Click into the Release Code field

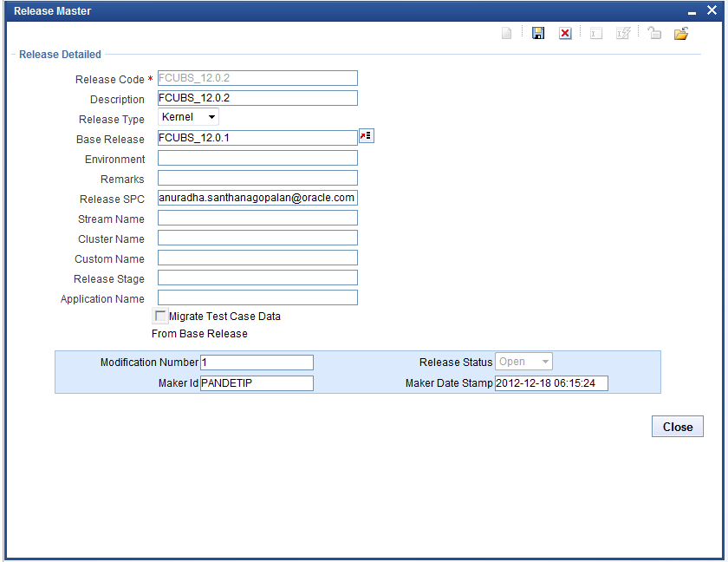[257, 78]
